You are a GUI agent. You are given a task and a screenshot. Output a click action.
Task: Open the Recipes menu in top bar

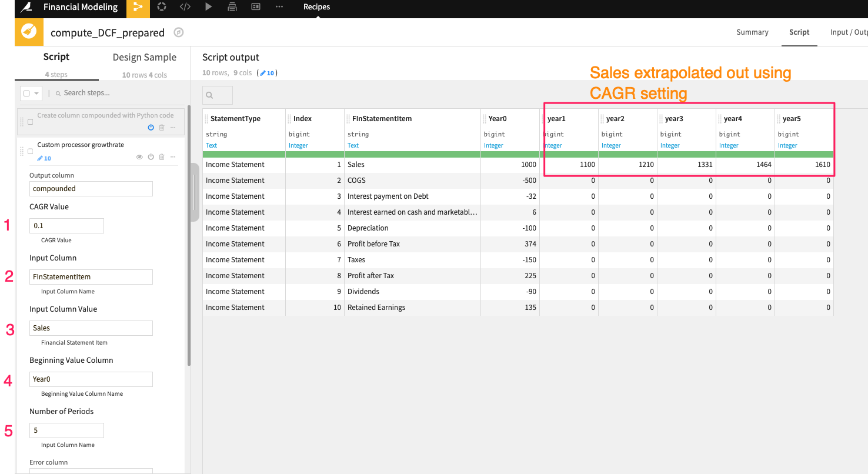tap(316, 7)
